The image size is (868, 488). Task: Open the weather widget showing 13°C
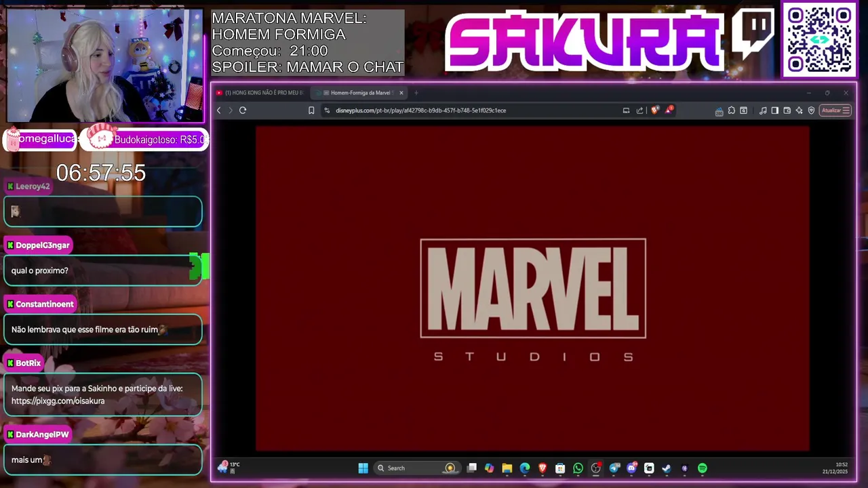click(229, 467)
